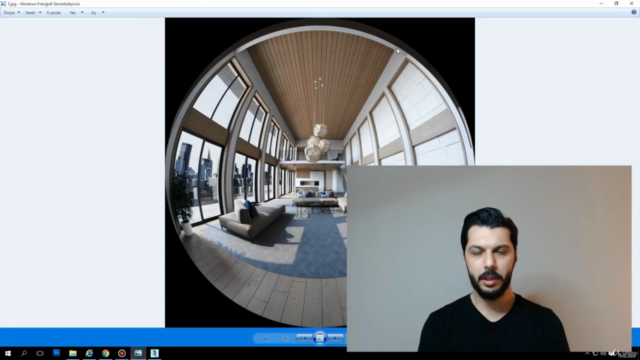Open Photoshop from the taskbar
The height and width of the screenshot is (360, 640).
[56, 353]
